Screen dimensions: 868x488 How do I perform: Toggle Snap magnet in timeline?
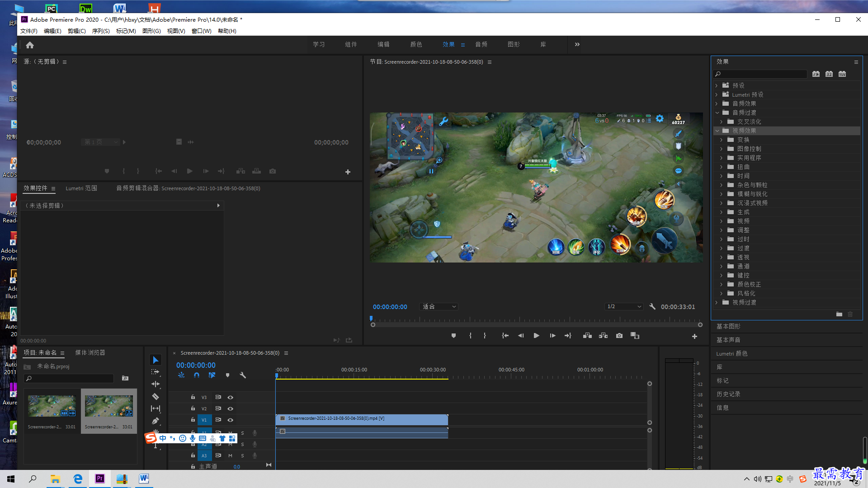(x=197, y=375)
